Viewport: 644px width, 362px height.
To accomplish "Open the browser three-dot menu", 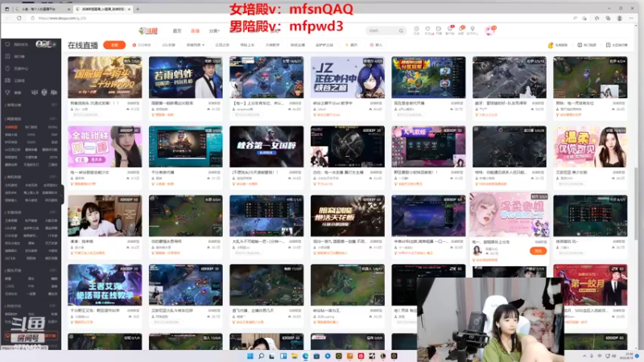I will click(x=631, y=18).
